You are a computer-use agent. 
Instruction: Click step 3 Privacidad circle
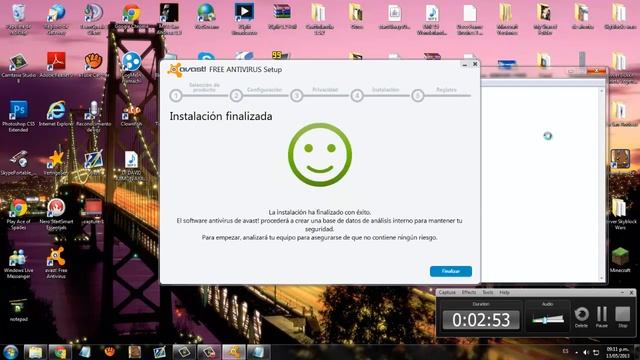[297, 96]
